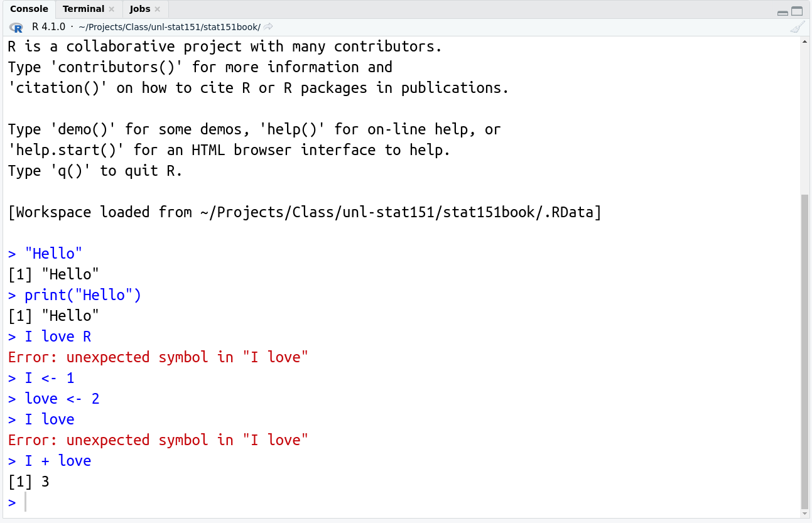
Task: Click the scrollbar track above the thumb
Action: coord(805,119)
